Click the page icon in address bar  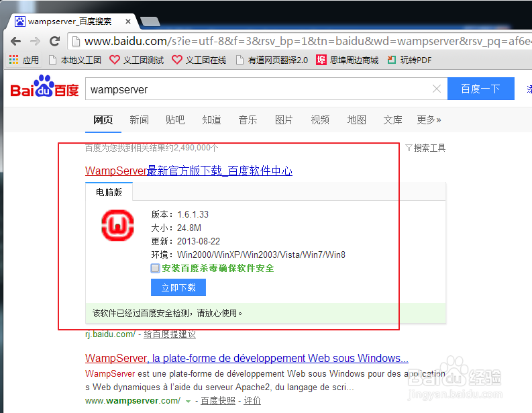(x=76, y=42)
